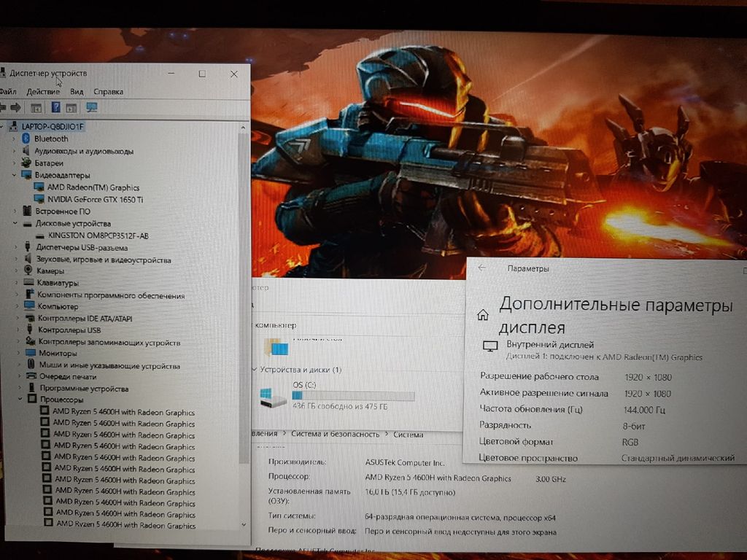Expand the Компоненты программного обеспечения node
The image size is (747, 560).
[17, 295]
